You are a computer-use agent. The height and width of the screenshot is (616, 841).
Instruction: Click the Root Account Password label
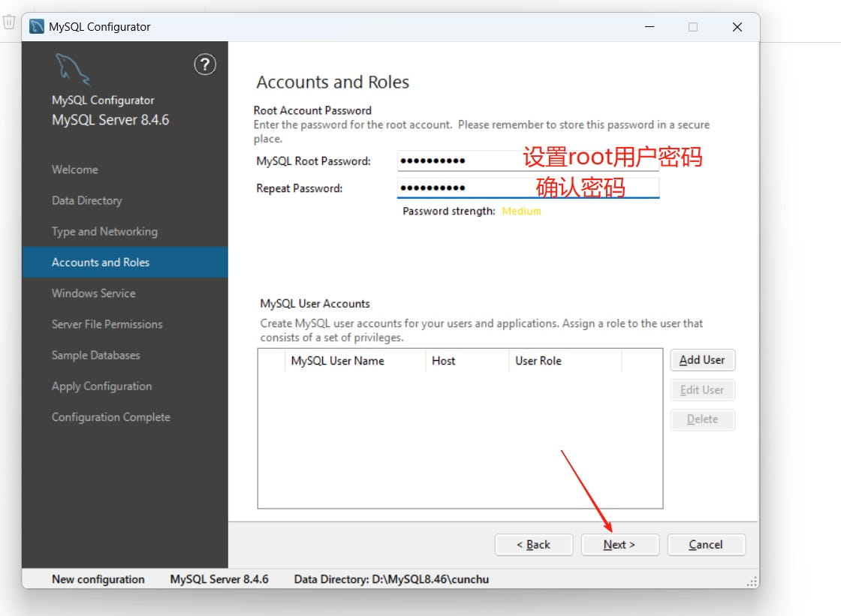[312, 110]
